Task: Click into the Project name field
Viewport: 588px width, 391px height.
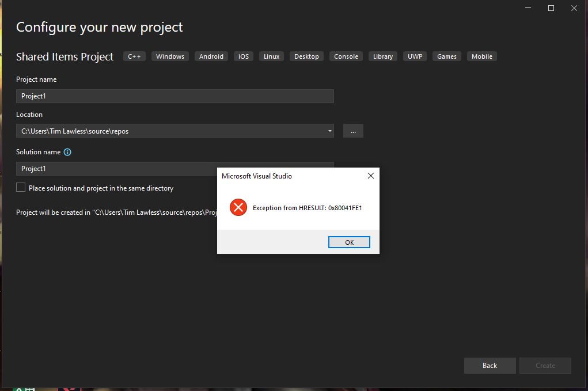Action: tap(174, 96)
